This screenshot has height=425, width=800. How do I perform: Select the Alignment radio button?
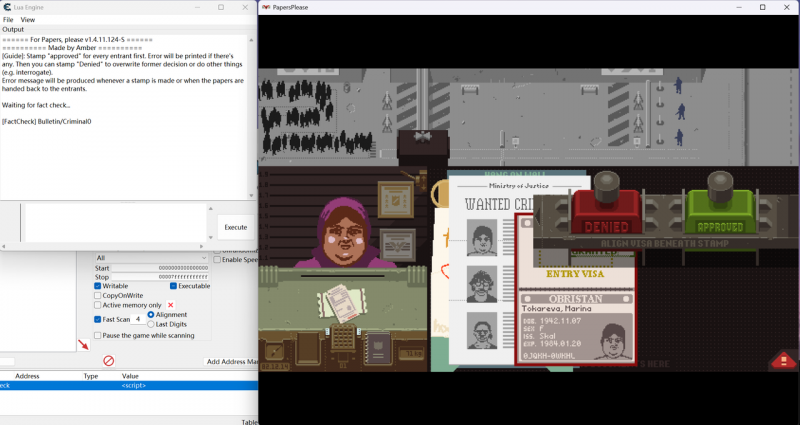click(151, 315)
